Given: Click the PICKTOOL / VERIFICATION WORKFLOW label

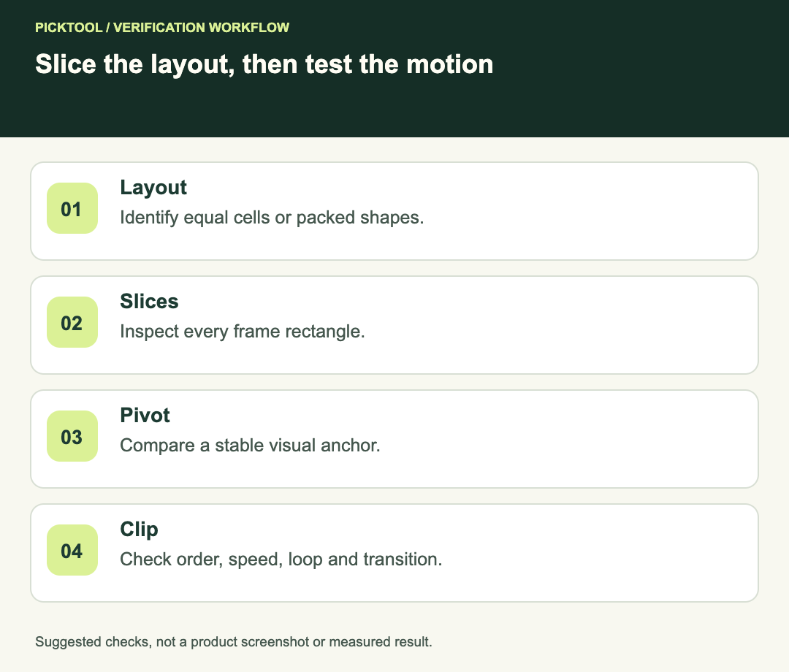Looking at the screenshot, I should tap(162, 28).
